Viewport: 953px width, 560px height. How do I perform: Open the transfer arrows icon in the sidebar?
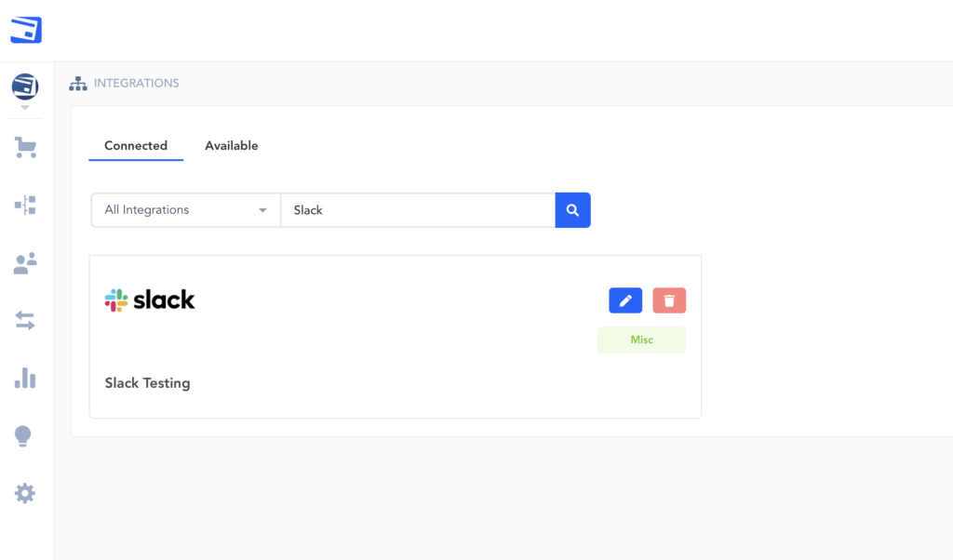(25, 321)
